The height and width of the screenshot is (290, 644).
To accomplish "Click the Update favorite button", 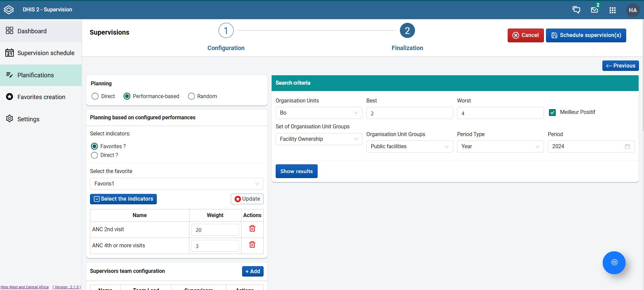I will (x=247, y=199).
